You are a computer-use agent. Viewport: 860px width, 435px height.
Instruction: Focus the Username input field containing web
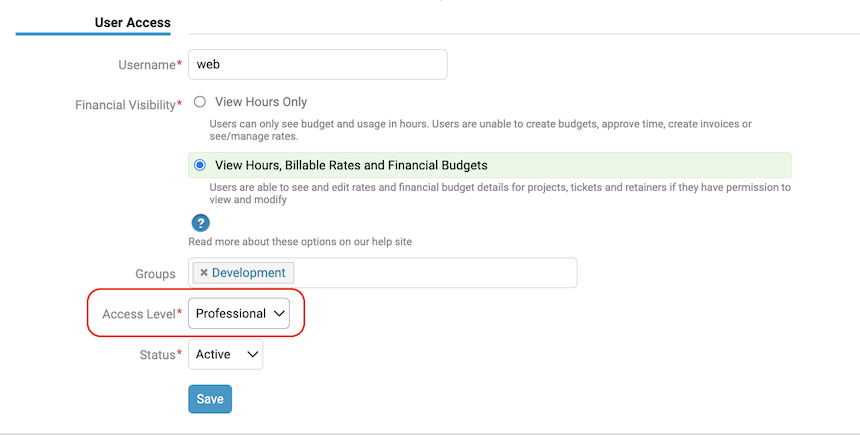[318, 64]
